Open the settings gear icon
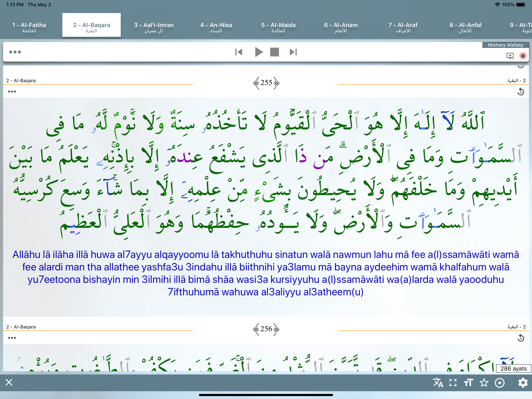 pyautogui.click(x=523, y=382)
